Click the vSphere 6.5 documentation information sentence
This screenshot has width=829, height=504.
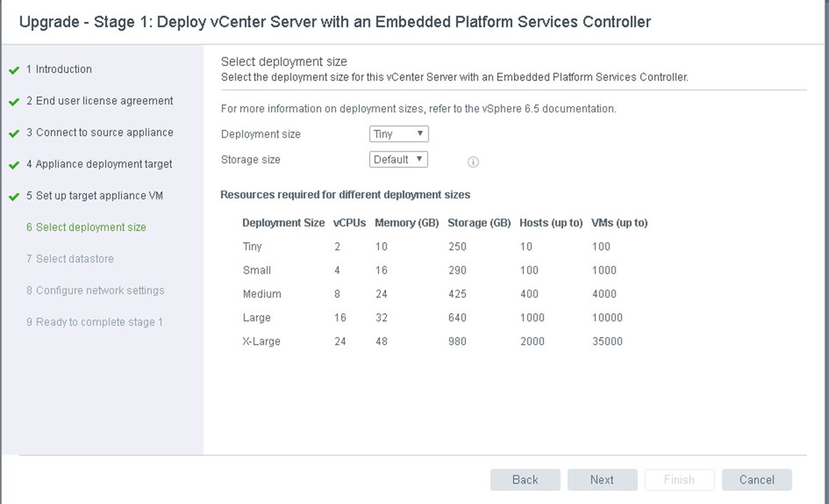pos(419,109)
